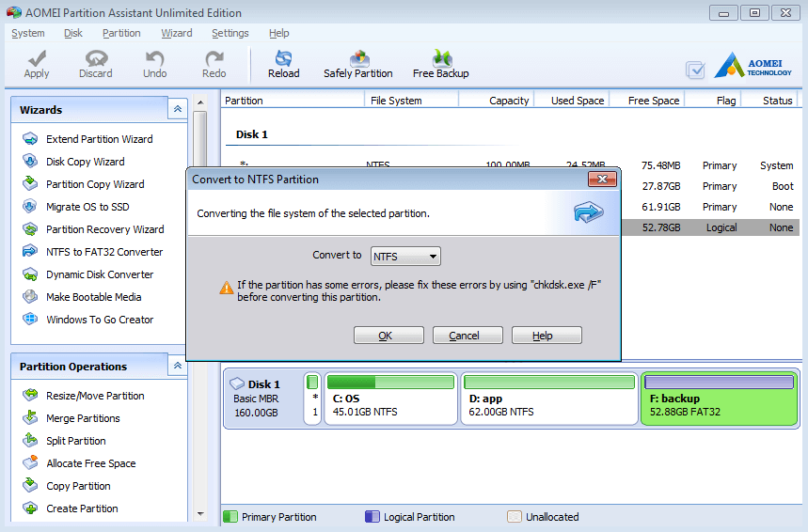Click the Extend Partition Wizard icon
Screen dimensions: 808x532
(30, 138)
